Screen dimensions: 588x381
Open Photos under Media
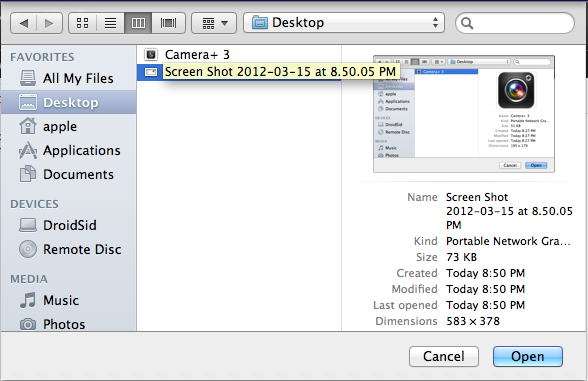69,324
